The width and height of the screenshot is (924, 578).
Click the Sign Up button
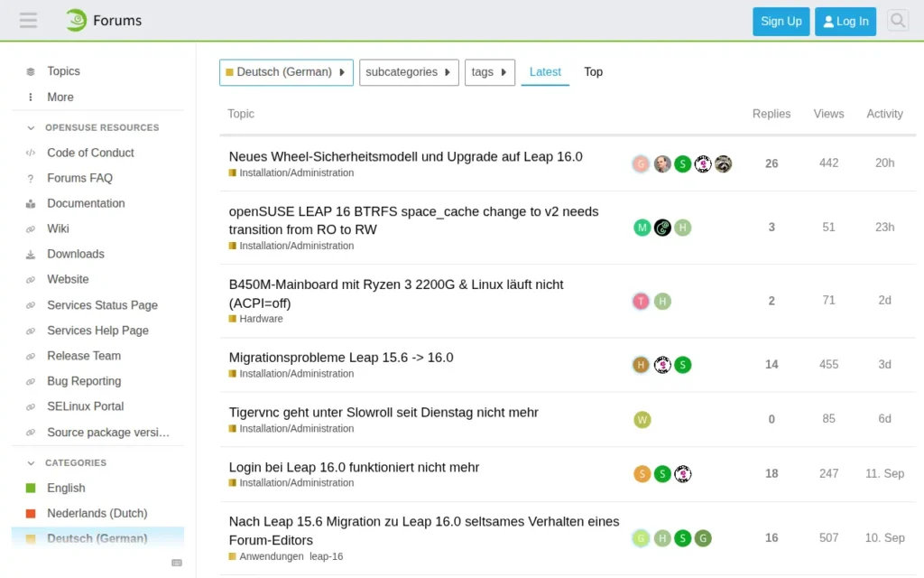coord(781,22)
